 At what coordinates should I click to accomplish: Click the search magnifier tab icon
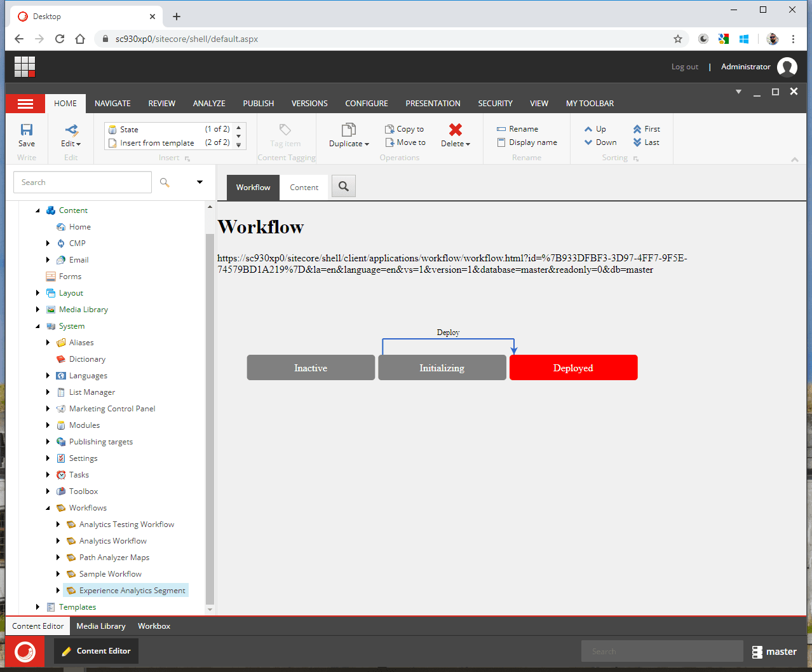(344, 187)
